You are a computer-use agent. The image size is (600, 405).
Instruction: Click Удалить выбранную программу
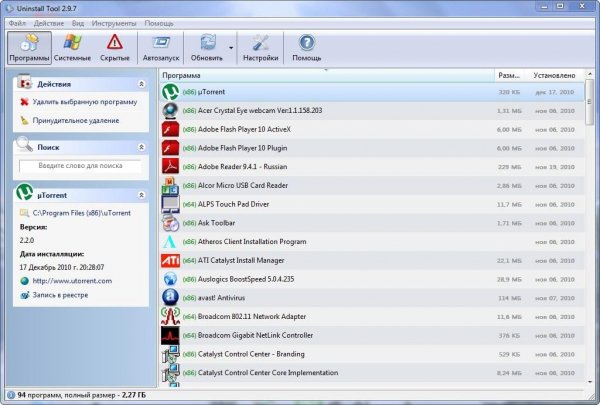pyautogui.click(x=85, y=102)
